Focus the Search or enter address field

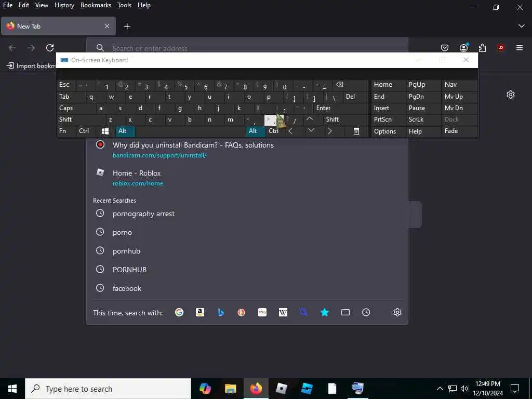point(247,48)
